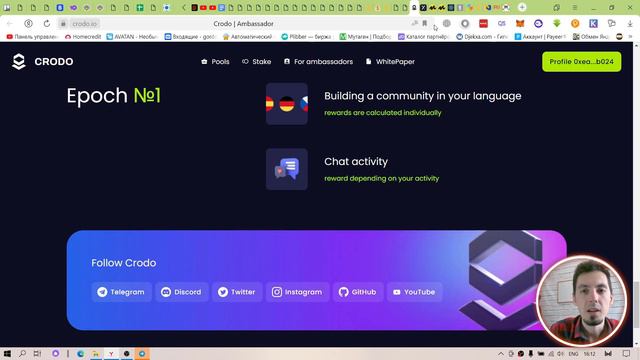This screenshot has height=360, width=640.
Task: Open Task View on taskbar
Action: pos(37,353)
